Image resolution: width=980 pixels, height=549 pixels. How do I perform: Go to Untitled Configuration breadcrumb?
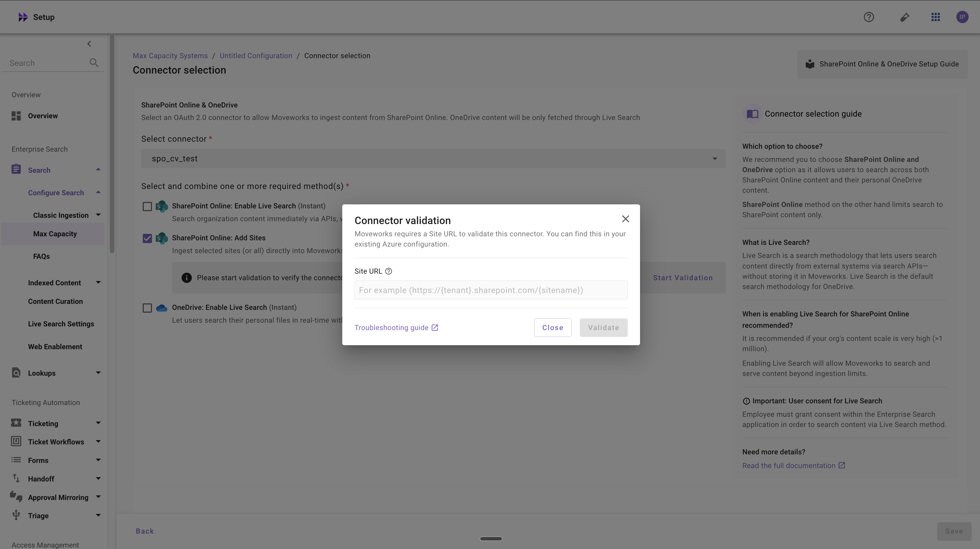[x=256, y=56]
